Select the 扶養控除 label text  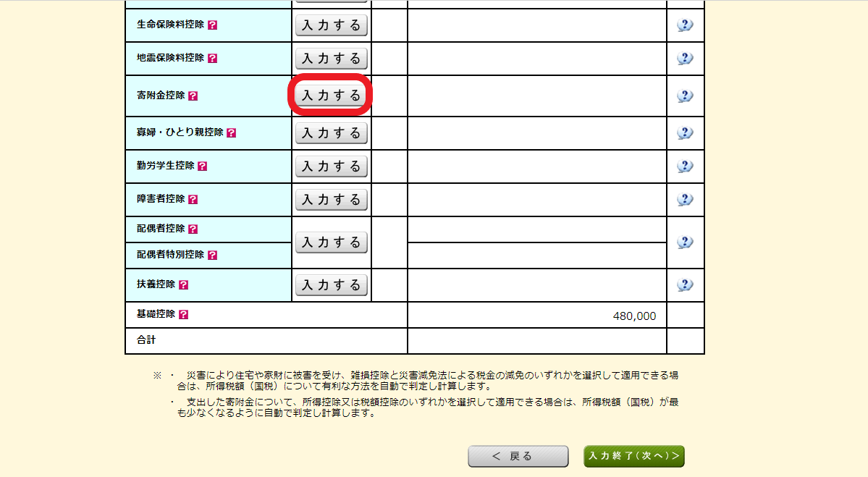click(156, 284)
